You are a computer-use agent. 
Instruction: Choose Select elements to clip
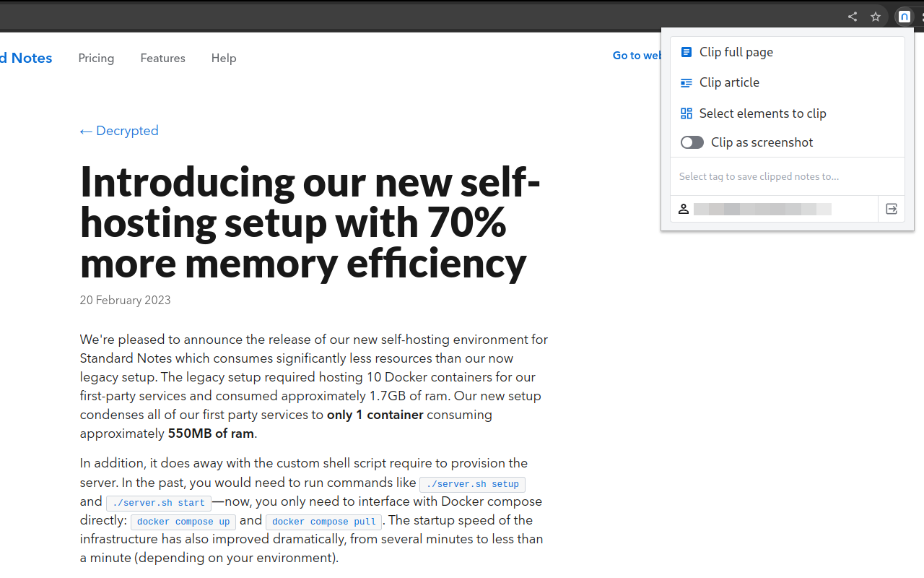(x=788, y=113)
